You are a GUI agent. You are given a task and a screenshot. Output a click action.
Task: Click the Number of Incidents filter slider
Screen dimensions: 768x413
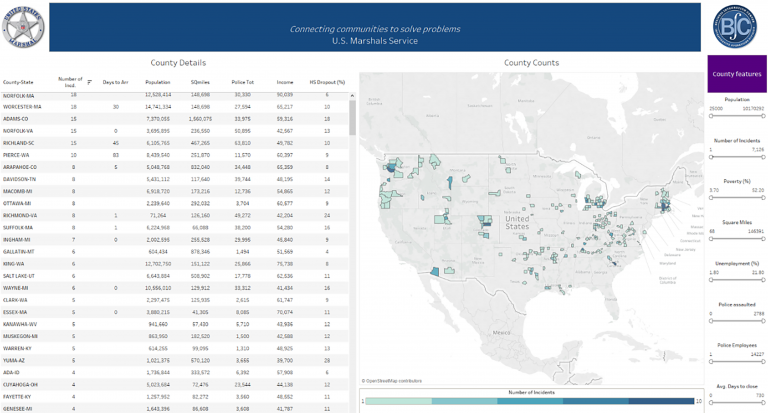737,157
